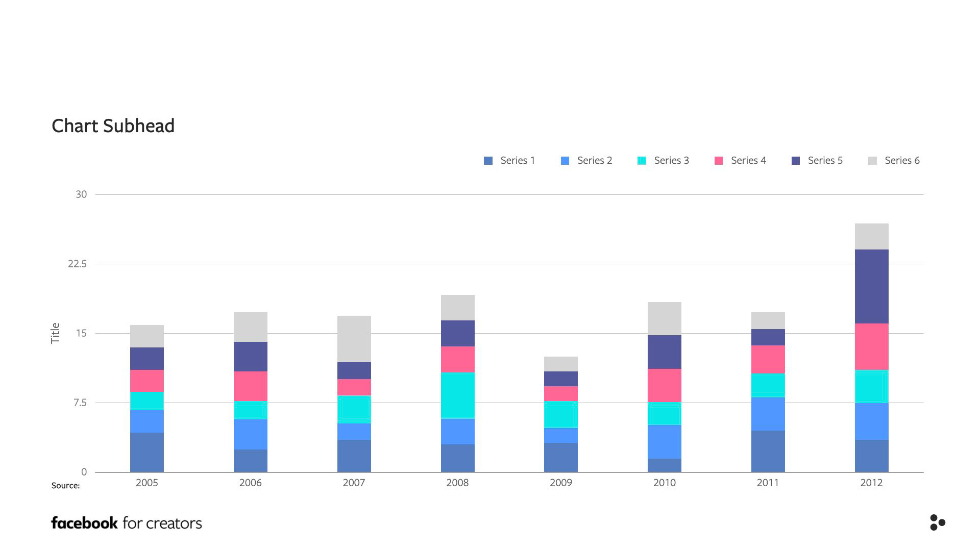
Task: Click the '2012' x-axis label
Action: [x=871, y=483]
